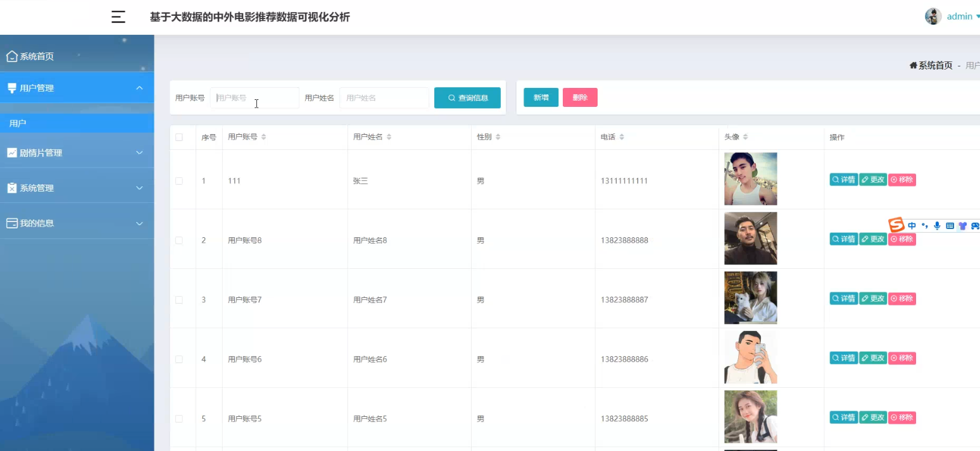Open the admin account dropdown
The height and width of the screenshot is (451, 980).
coord(963,17)
